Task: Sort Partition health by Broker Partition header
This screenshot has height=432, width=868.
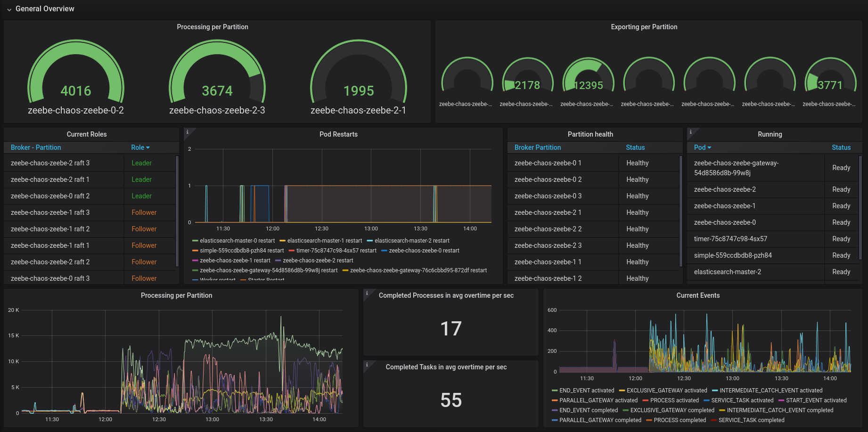Action: point(538,147)
